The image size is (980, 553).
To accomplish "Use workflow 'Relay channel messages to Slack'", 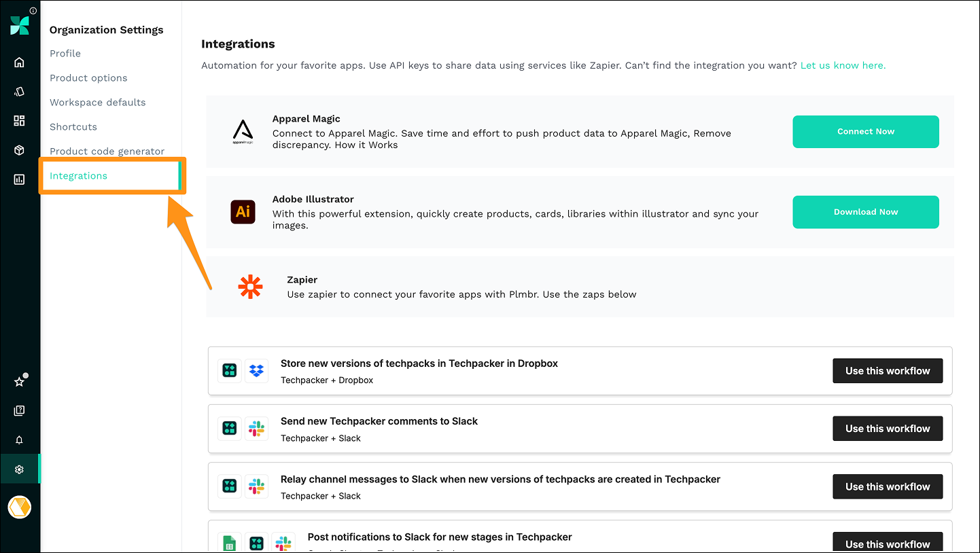I will [x=888, y=486].
